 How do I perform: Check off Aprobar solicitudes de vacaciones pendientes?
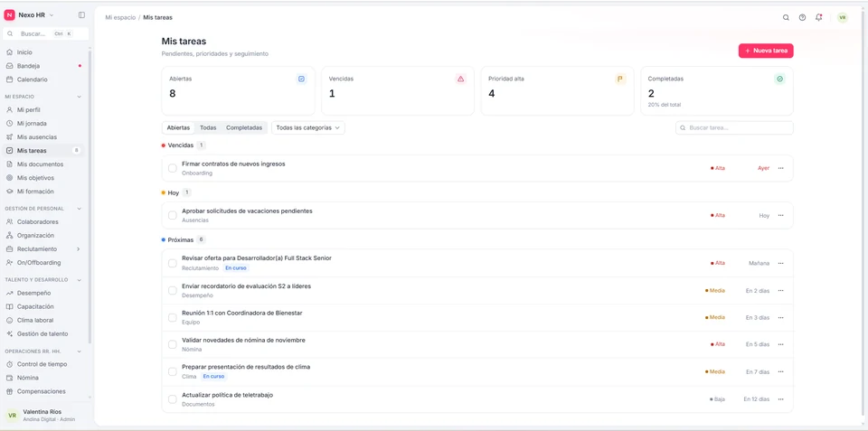coord(172,215)
